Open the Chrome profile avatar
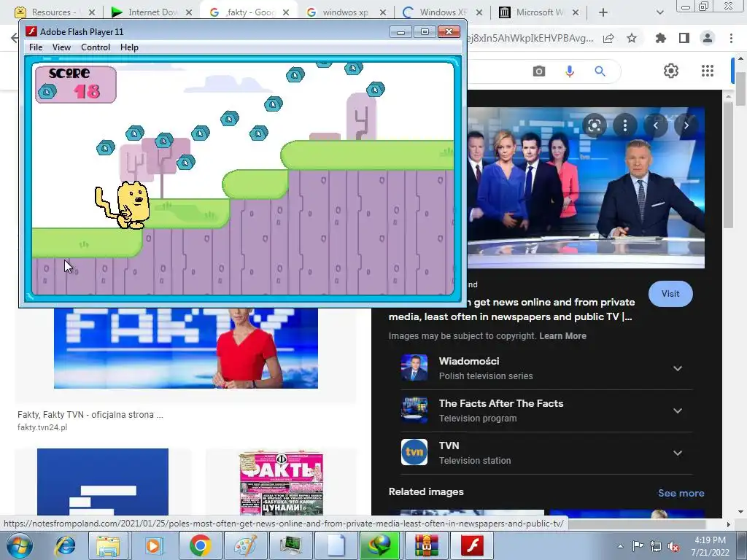 (708, 38)
